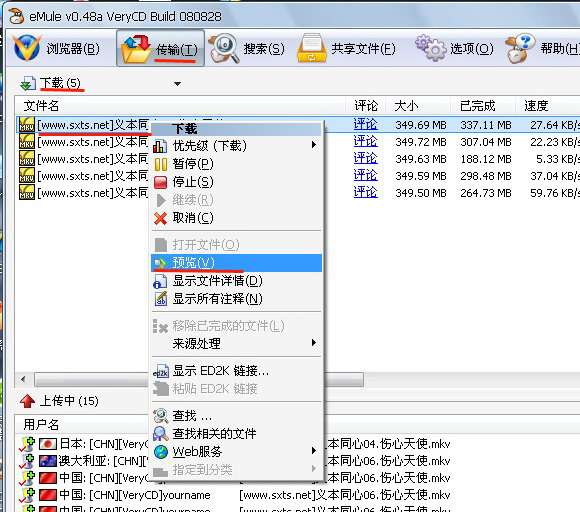The image size is (580, 512).
Task: Open the 共享文件(F) shared files view
Action: coord(346,48)
